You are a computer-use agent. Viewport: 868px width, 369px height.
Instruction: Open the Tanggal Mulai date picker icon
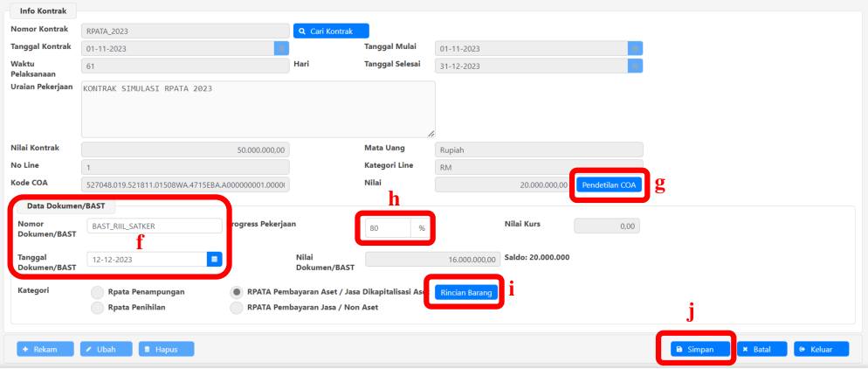tap(636, 48)
